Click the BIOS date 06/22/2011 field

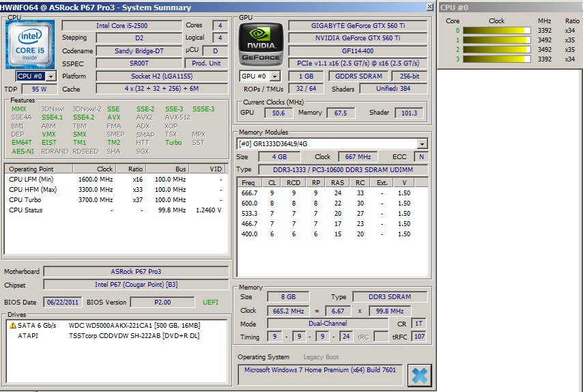point(63,303)
